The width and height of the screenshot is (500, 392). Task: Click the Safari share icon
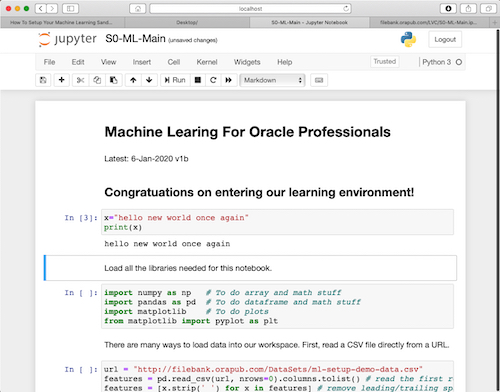click(x=468, y=8)
